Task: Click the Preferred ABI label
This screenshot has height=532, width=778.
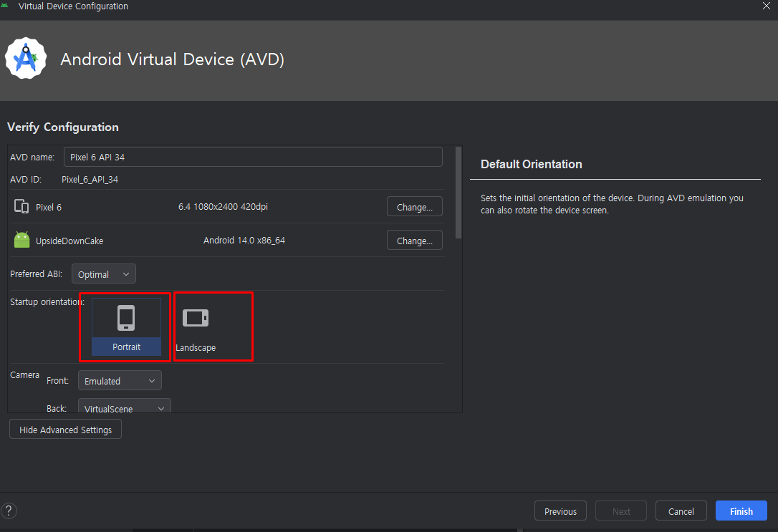Action: pos(37,274)
